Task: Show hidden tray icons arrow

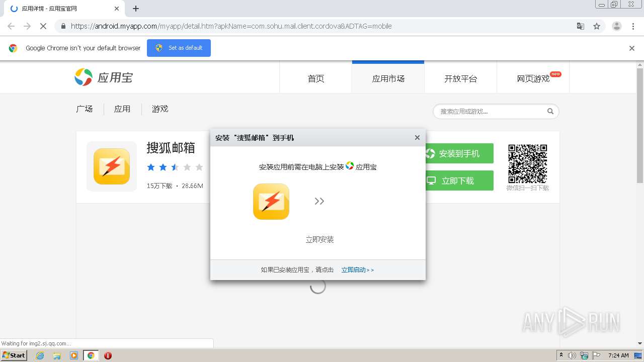Action: point(561,355)
